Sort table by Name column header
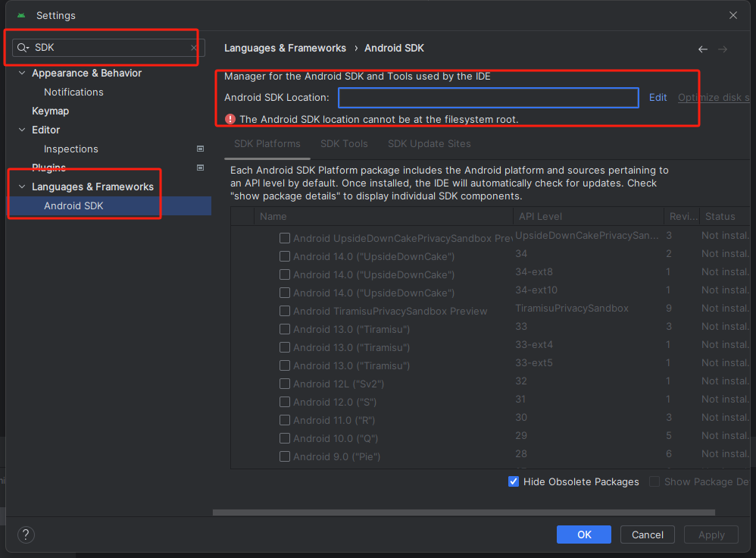 (x=383, y=216)
